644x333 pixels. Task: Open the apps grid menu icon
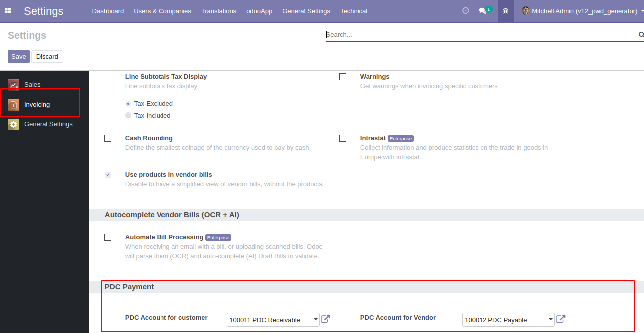[8, 11]
